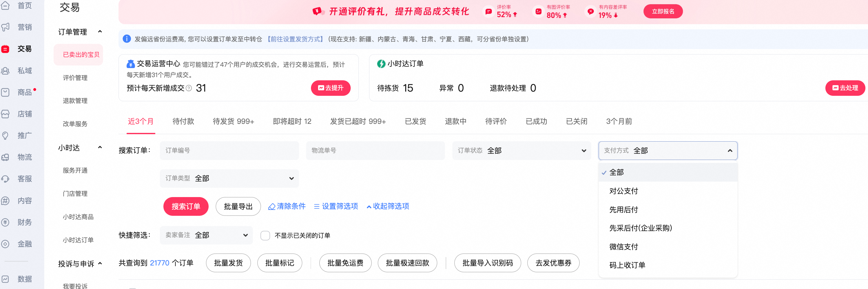
Task: Open the 内容 hashtag icon
Action: tap(5, 201)
